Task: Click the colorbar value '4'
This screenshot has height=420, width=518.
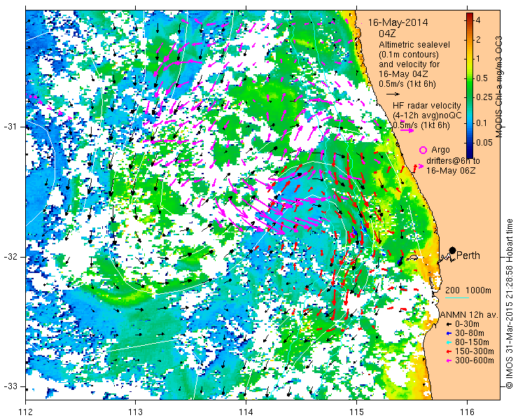Action: click(478, 20)
